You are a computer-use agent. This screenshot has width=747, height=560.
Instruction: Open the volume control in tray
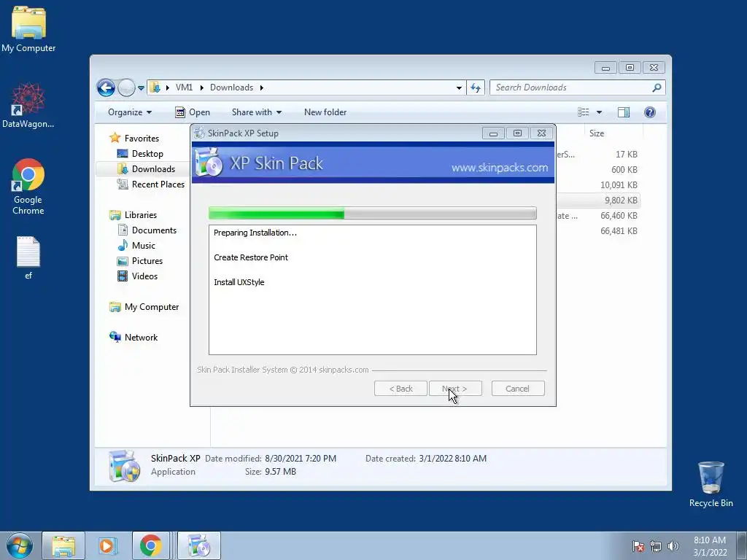673,546
